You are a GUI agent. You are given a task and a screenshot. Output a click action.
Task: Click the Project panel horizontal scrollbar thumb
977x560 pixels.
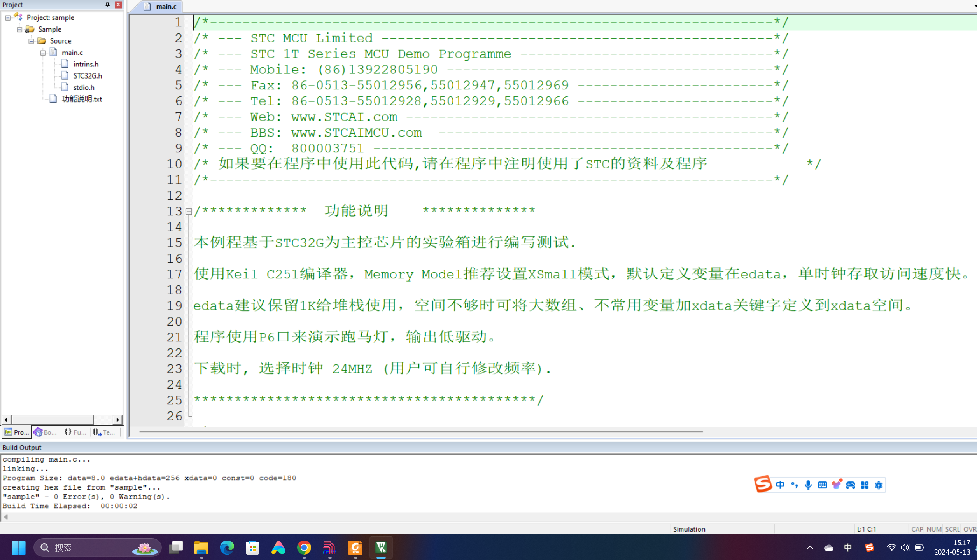53,420
